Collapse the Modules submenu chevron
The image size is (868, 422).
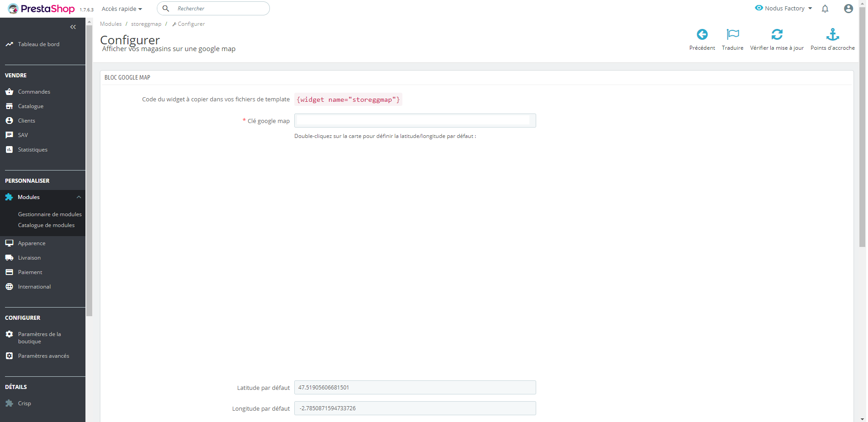click(79, 197)
